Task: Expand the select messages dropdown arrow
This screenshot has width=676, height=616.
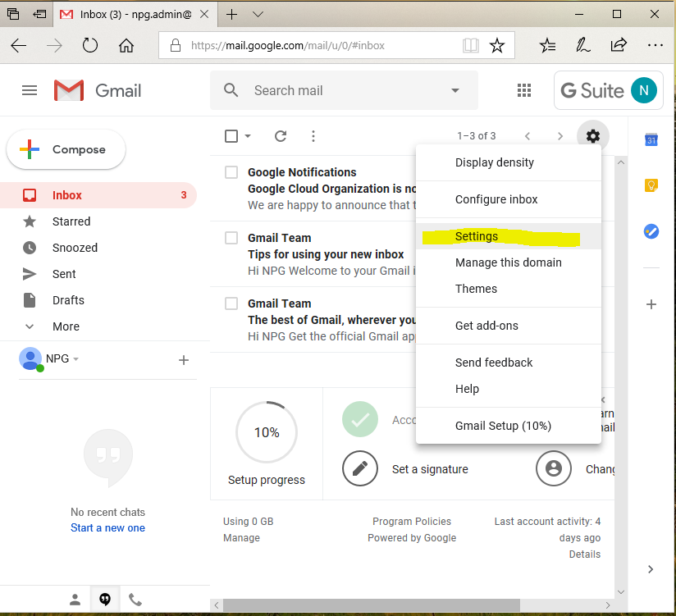Action: pyautogui.click(x=248, y=136)
